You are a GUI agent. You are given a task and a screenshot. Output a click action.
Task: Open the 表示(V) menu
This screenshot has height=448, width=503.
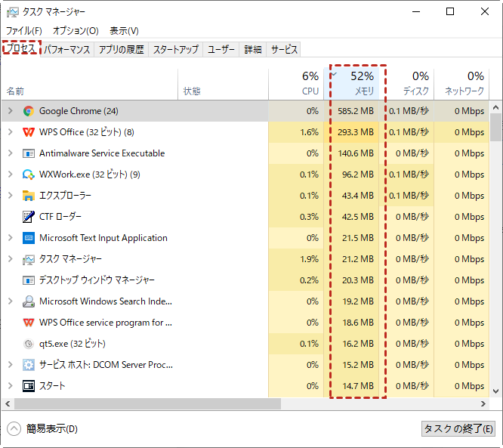pos(124,31)
